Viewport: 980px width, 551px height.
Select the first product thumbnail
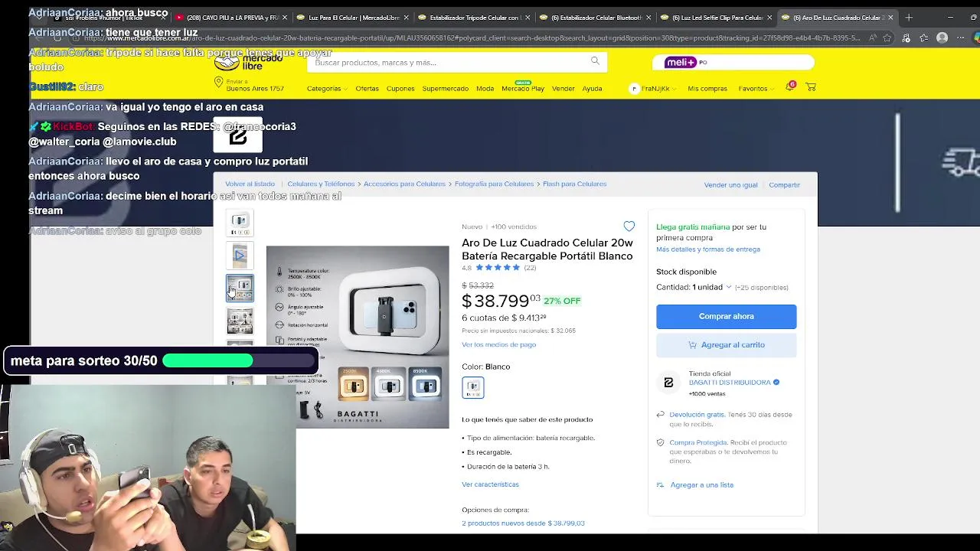coord(240,223)
